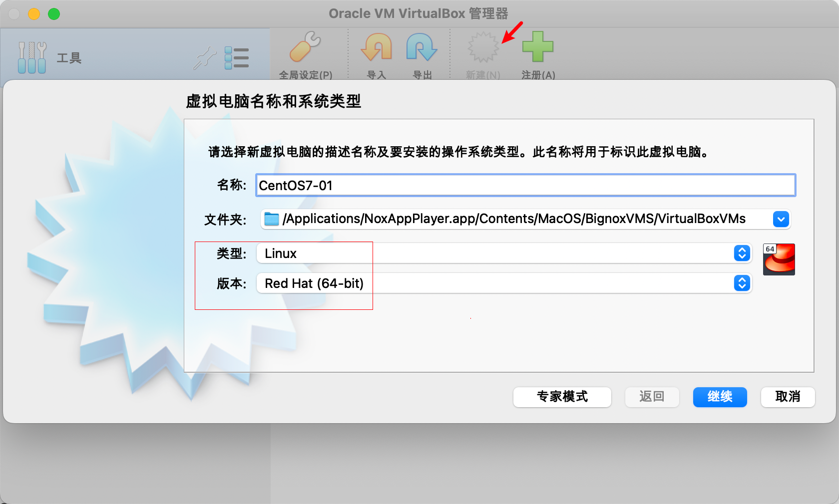Click the wizard heading 虚拟电脑名称和系统类型
The width and height of the screenshot is (839, 504).
[x=273, y=101]
